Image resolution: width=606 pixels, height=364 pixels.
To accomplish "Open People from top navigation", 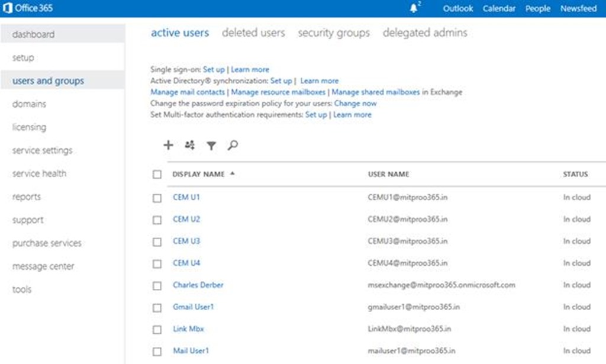I will click(x=537, y=8).
